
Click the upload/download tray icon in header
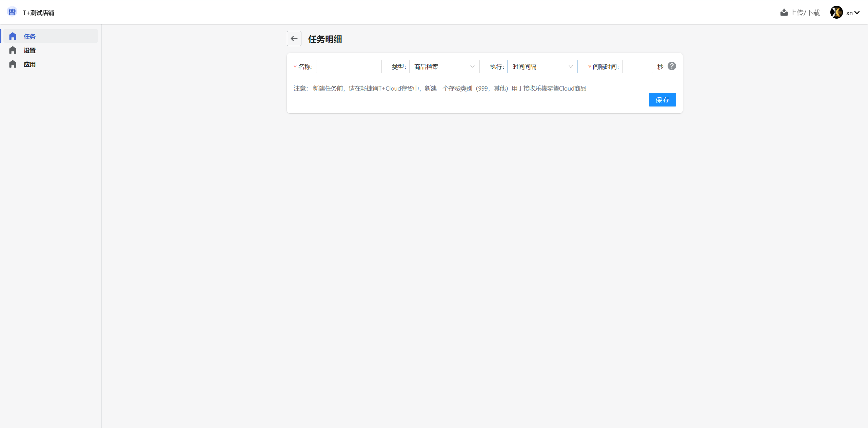click(784, 13)
